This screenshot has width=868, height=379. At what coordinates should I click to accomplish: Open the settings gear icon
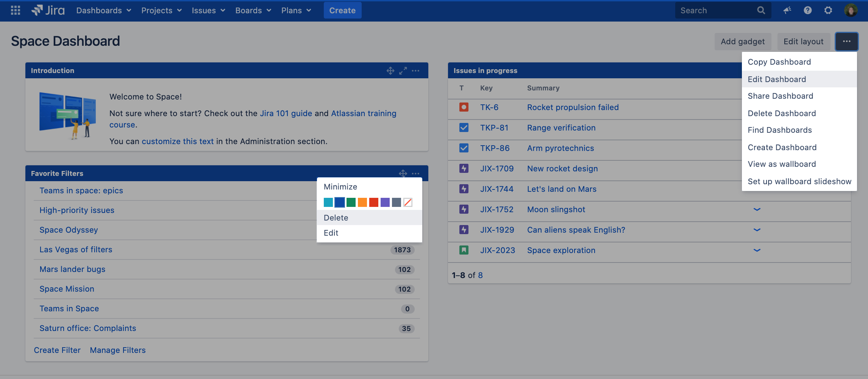click(828, 10)
